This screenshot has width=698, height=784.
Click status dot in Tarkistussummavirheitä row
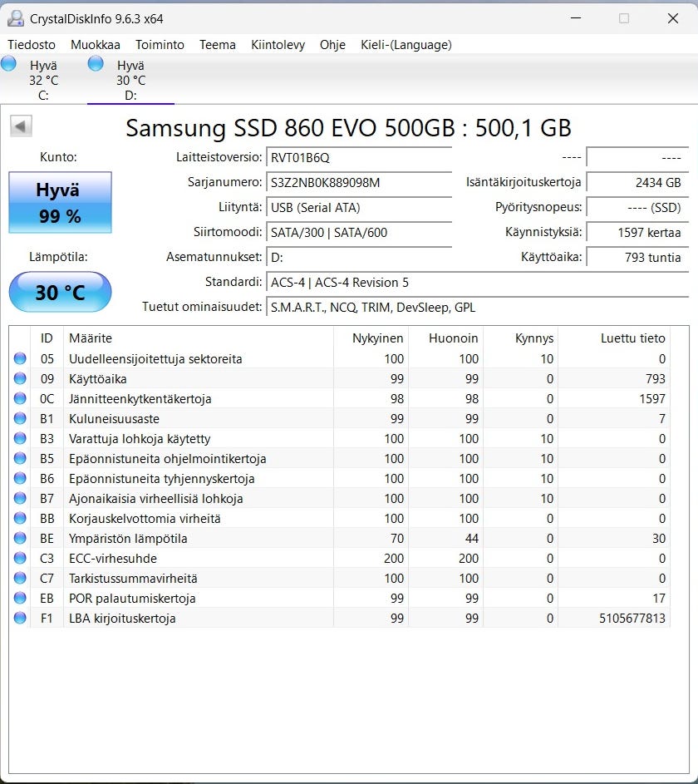point(20,578)
